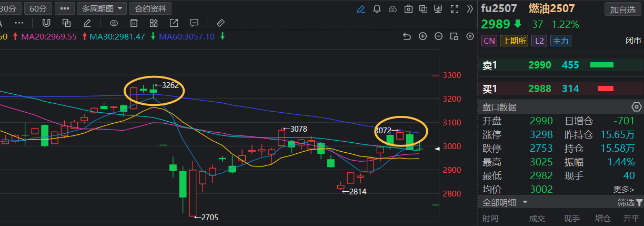Select the magnet snap drawing tool
The width and height of the screenshot is (644, 226).
[x=46, y=23]
